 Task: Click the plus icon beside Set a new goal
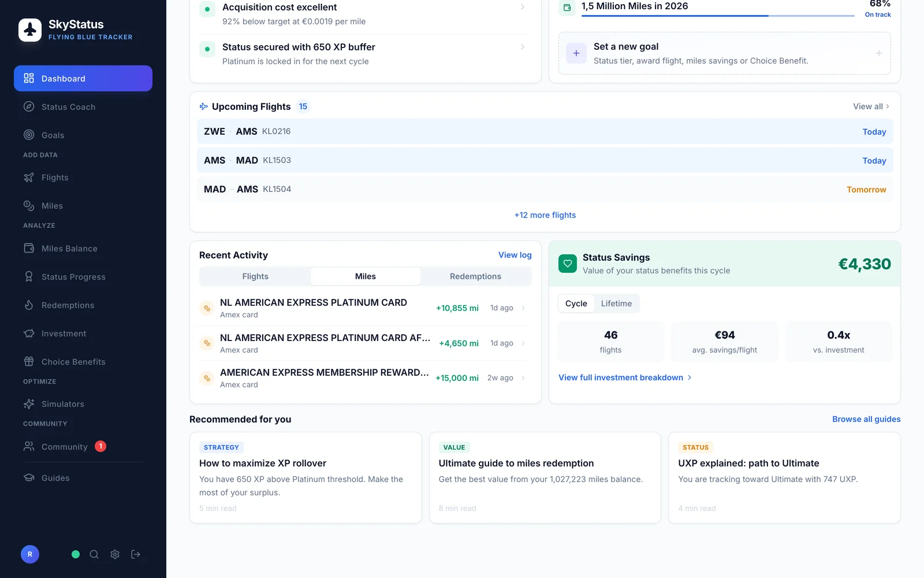click(576, 53)
